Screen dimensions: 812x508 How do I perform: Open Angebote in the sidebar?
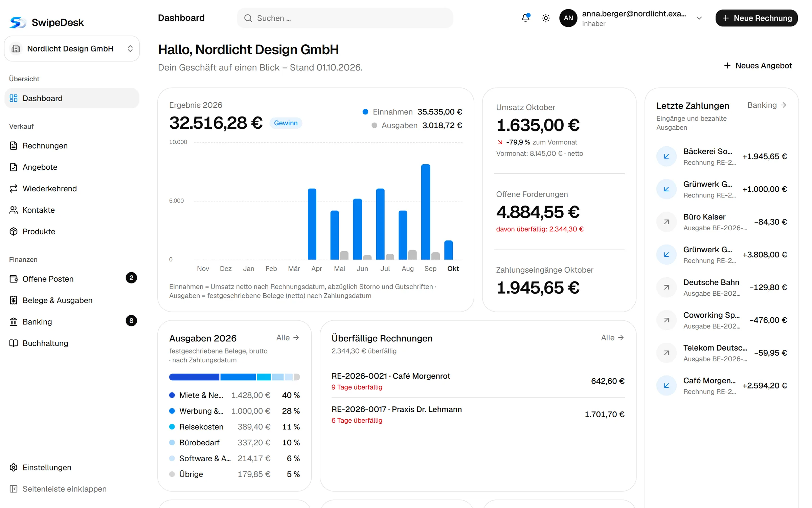(72, 167)
